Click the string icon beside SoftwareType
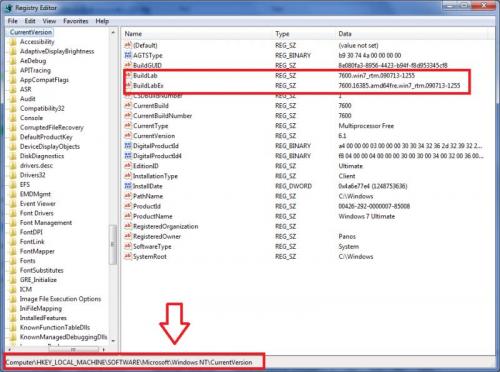500x372 pixels. click(128, 246)
